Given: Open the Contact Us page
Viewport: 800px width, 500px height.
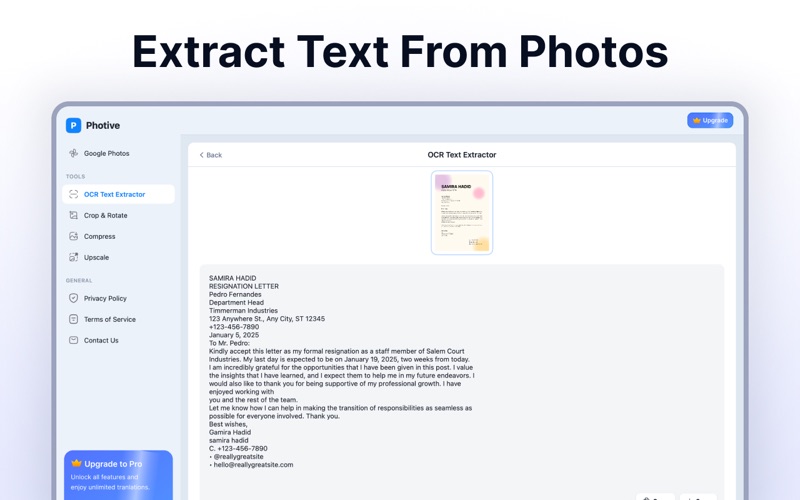Looking at the screenshot, I should pos(118,340).
